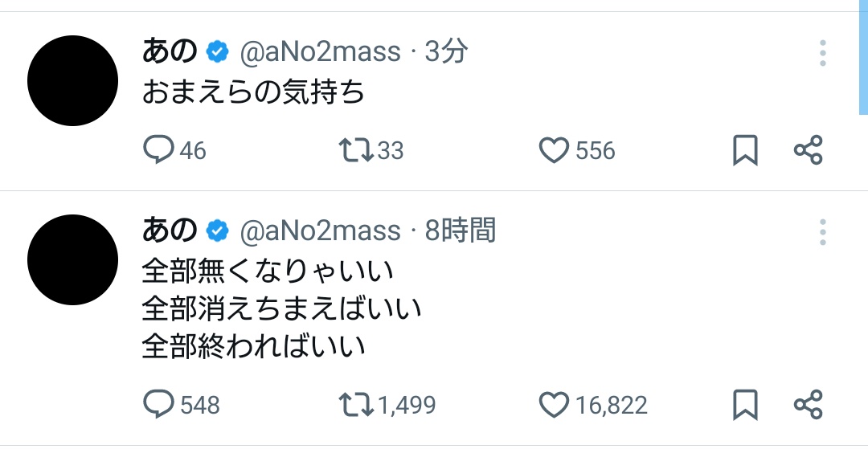The height and width of the screenshot is (449, 868).
Task: Open more options for the 3分 tweet
Action: (x=823, y=53)
